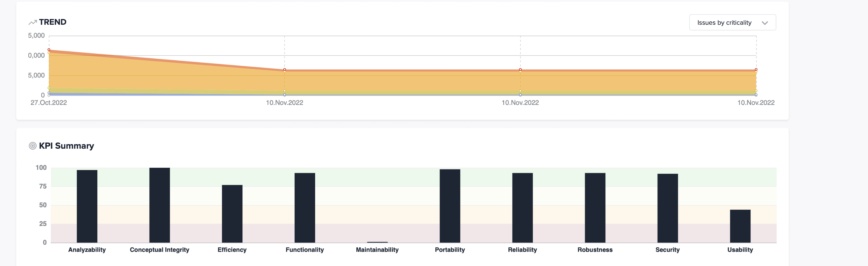
Task: Click the Maintainability axis label
Action: pos(377,250)
